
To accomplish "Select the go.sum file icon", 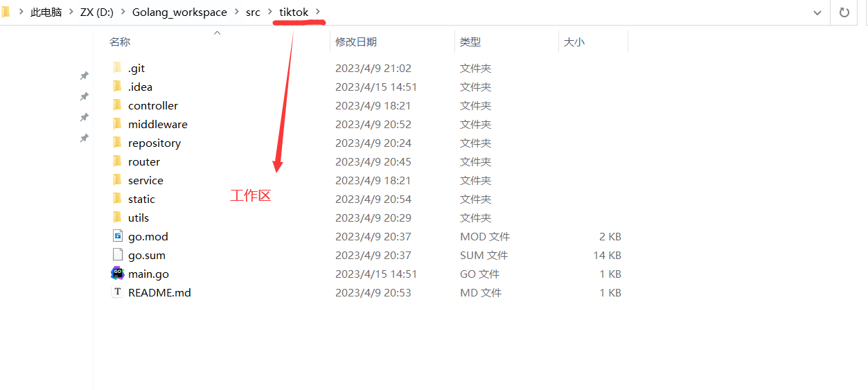I will (x=117, y=255).
